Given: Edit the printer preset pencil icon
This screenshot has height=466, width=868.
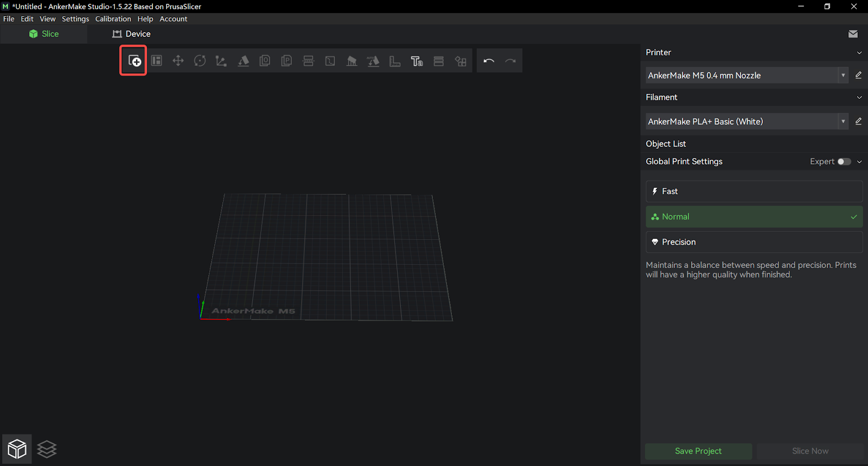Looking at the screenshot, I should pos(858,75).
